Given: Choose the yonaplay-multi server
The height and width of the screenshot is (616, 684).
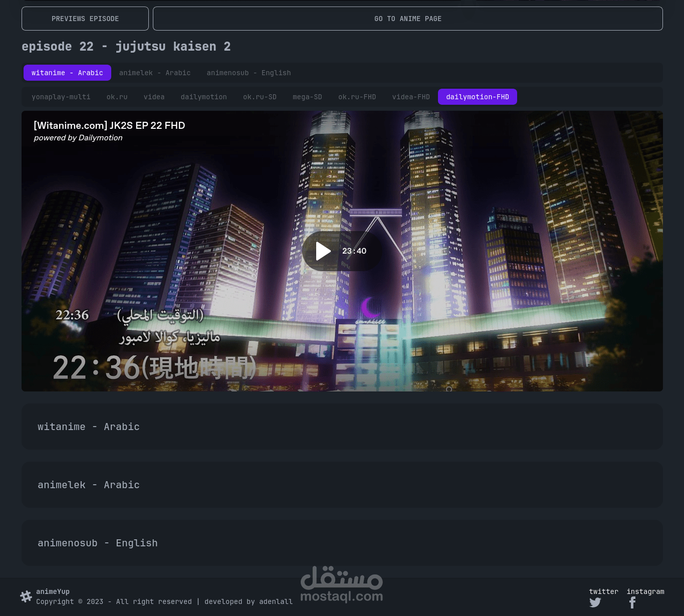Looking at the screenshot, I should (x=61, y=97).
